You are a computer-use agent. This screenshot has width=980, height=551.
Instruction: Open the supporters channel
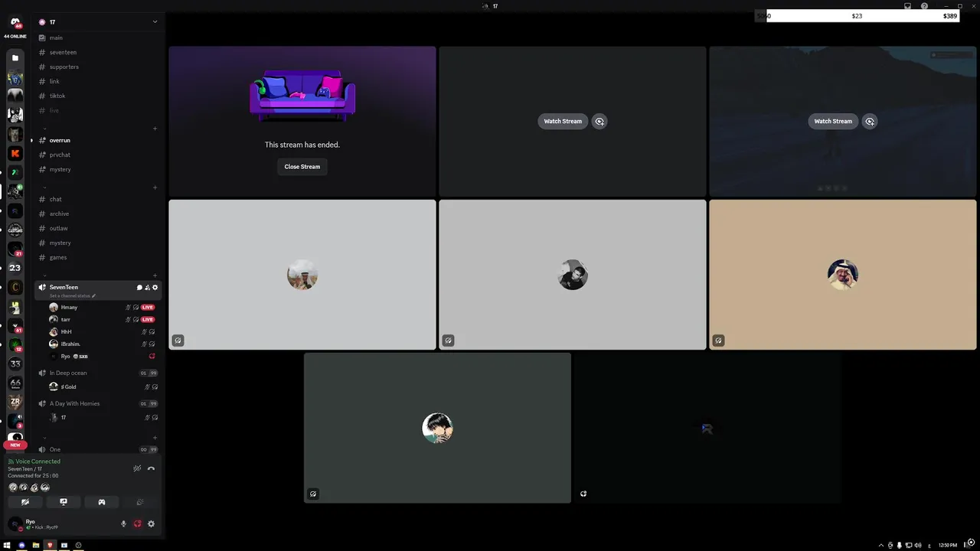click(99, 67)
